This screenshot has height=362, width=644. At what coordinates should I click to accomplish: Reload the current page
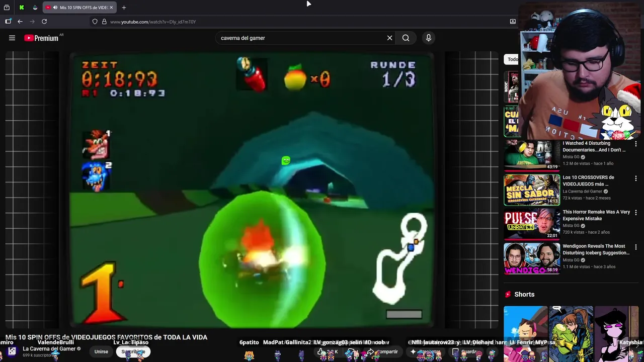[x=44, y=22]
